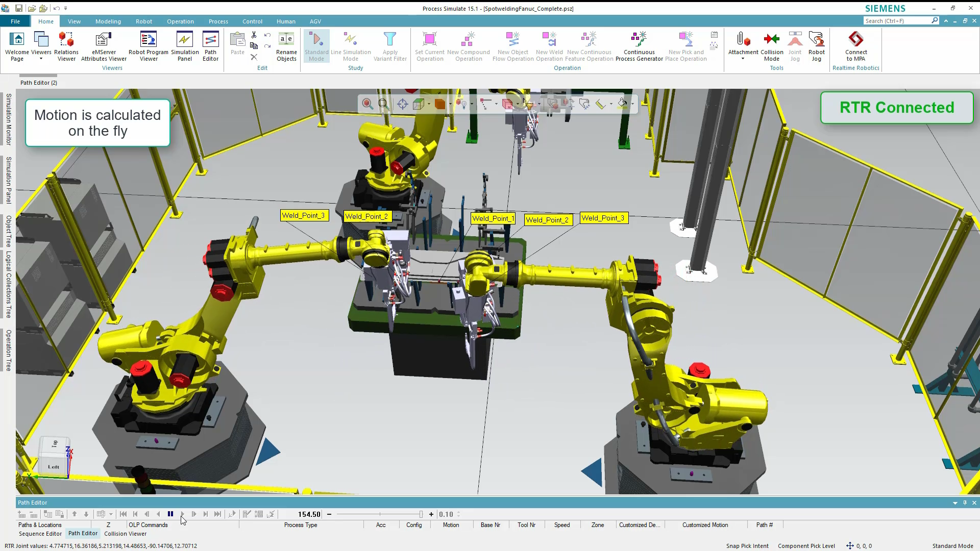980x551 pixels.
Task: Open the Robot menu tab
Action: (143, 21)
